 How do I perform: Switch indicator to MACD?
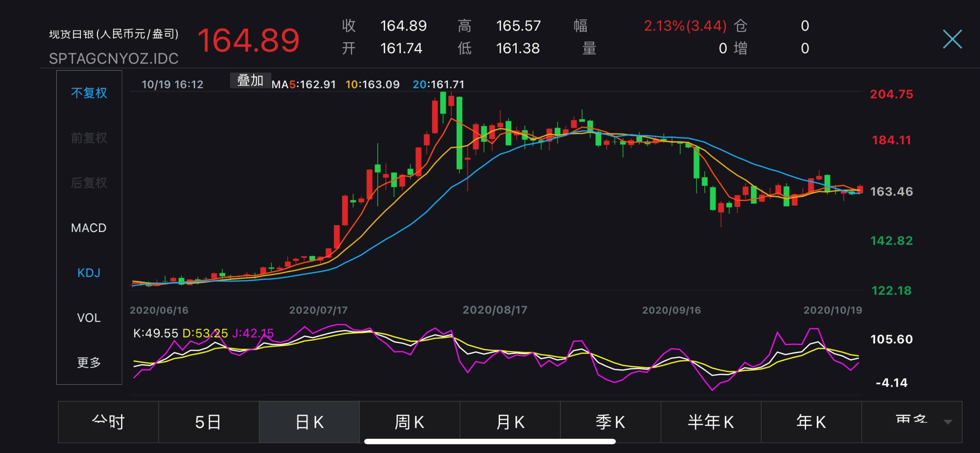pos(89,228)
